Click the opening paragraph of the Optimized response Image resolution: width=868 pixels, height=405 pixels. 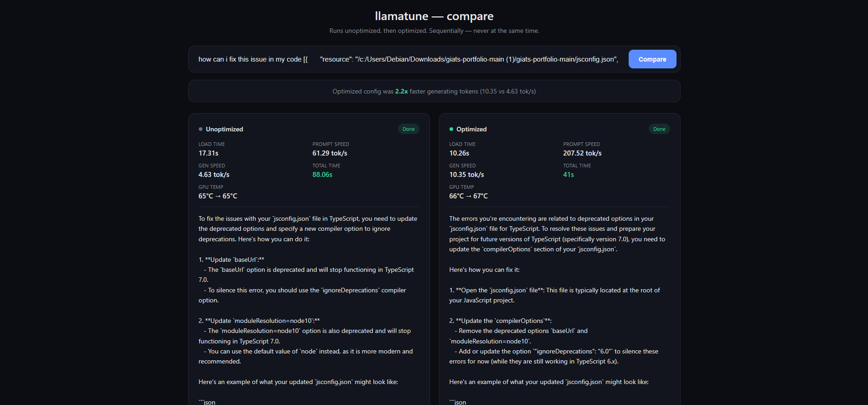[557, 234]
